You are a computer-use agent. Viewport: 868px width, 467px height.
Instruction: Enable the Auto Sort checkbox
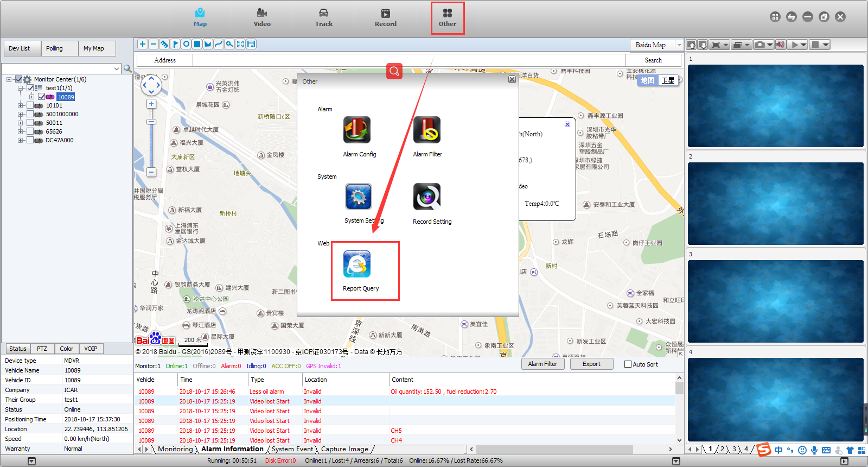pos(628,364)
